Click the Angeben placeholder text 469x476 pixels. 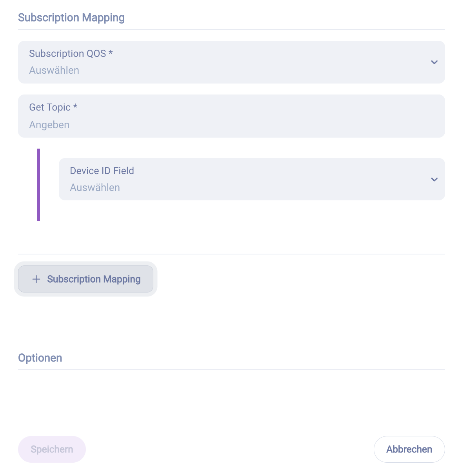pos(49,124)
